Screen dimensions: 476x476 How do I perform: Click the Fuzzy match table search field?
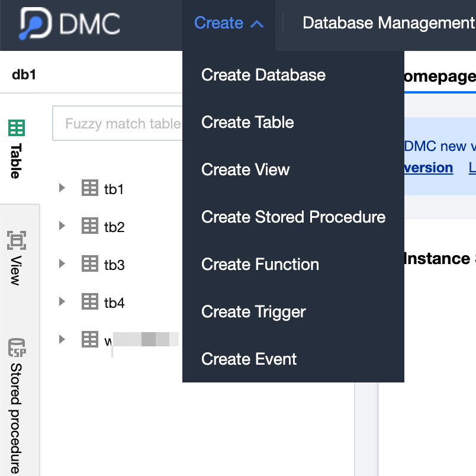click(x=118, y=124)
